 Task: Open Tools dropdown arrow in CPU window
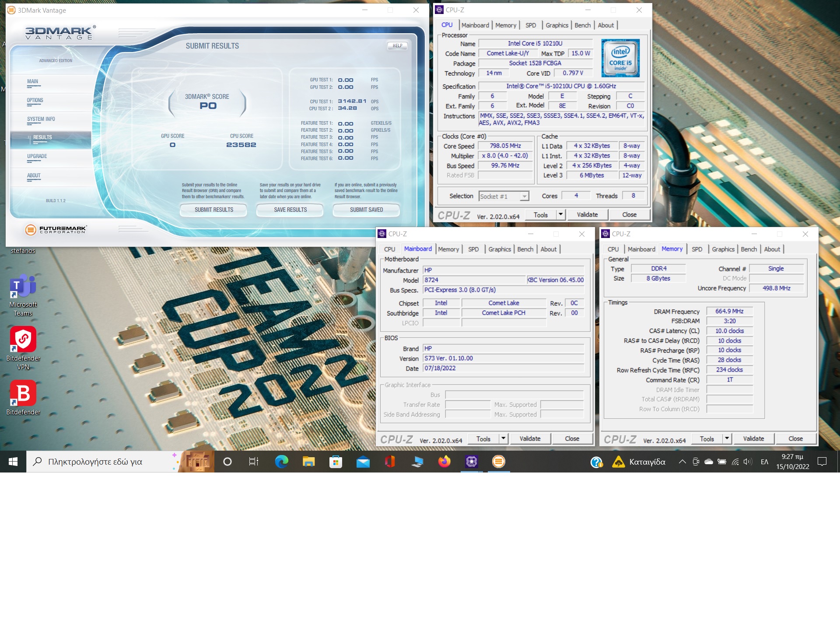[x=560, y=214]
